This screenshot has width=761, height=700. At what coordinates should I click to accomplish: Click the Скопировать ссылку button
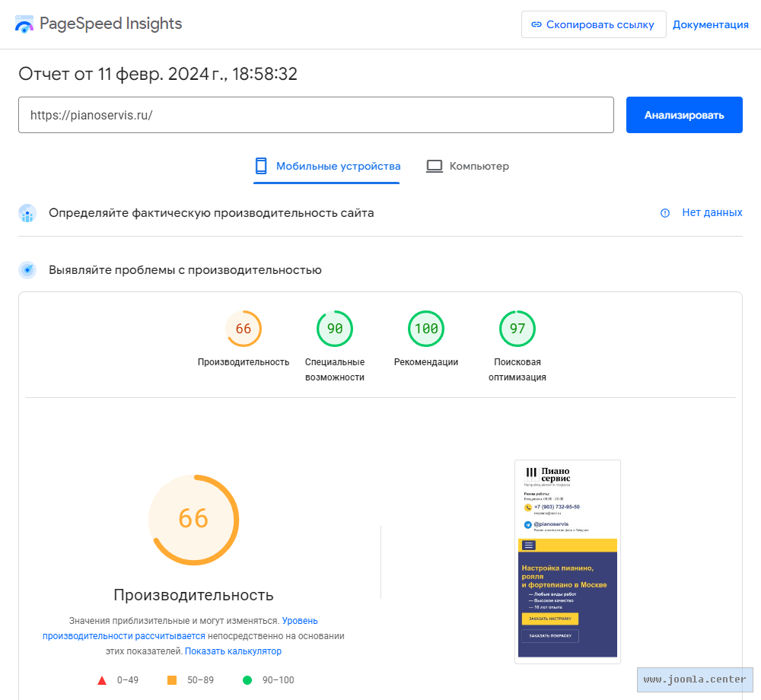coord(594,24)
